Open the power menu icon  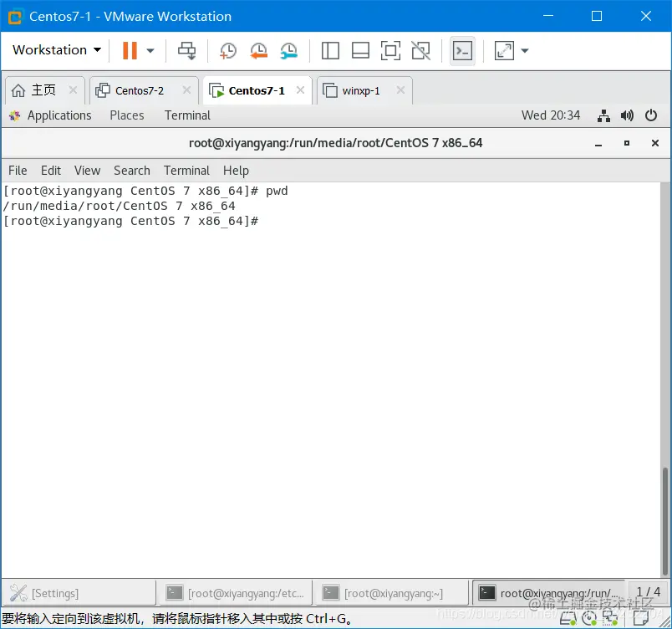[x=651, y=115]
